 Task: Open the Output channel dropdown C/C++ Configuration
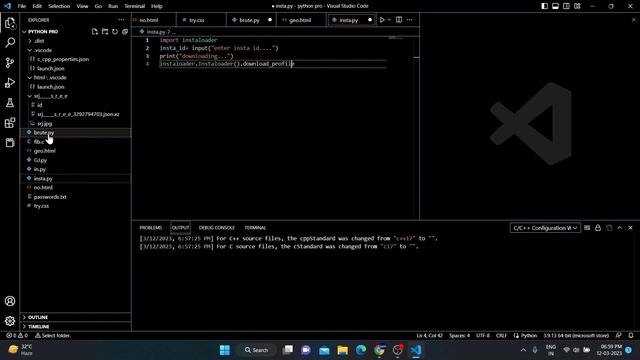click(545, 228)
